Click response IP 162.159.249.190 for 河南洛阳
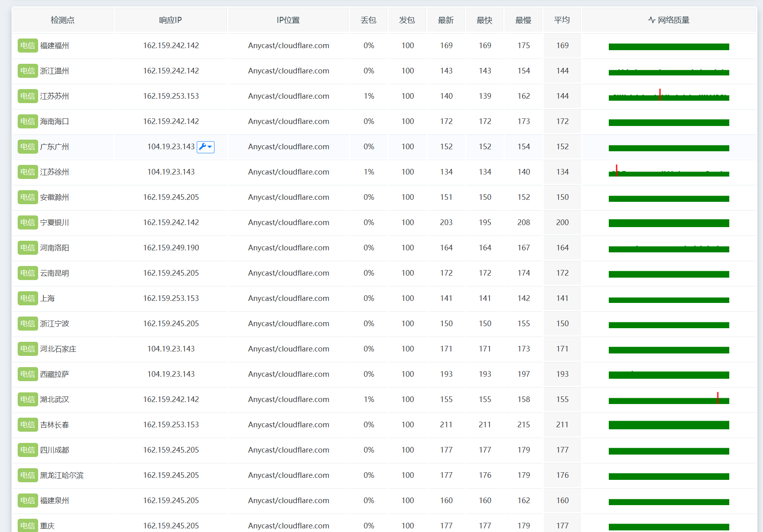This screenshot has height=532, width=763. click(x=171, y=248)
